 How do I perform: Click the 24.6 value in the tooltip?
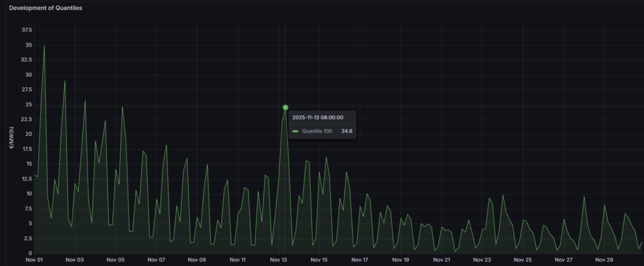(347, 131)
